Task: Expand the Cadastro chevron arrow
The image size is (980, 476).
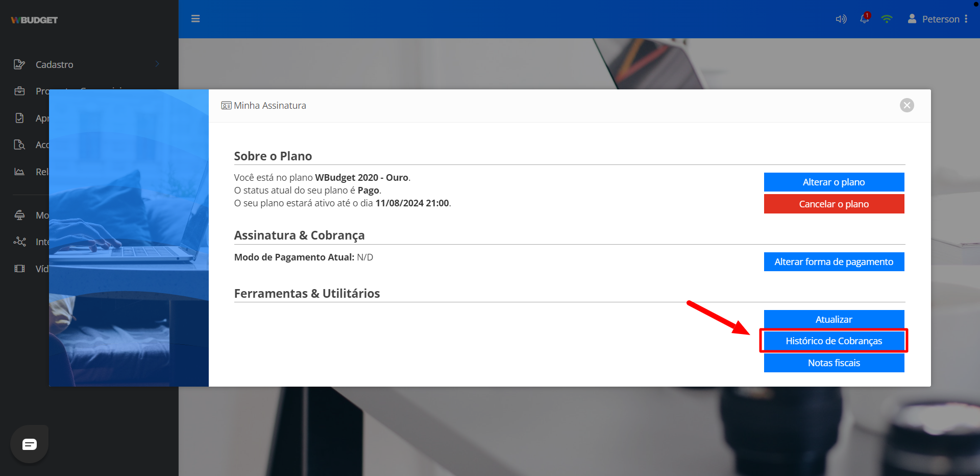Action: point(157,64)
